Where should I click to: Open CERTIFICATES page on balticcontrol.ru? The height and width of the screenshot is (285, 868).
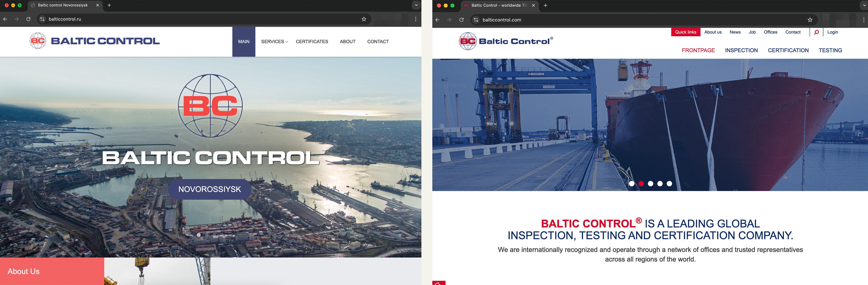312,41
